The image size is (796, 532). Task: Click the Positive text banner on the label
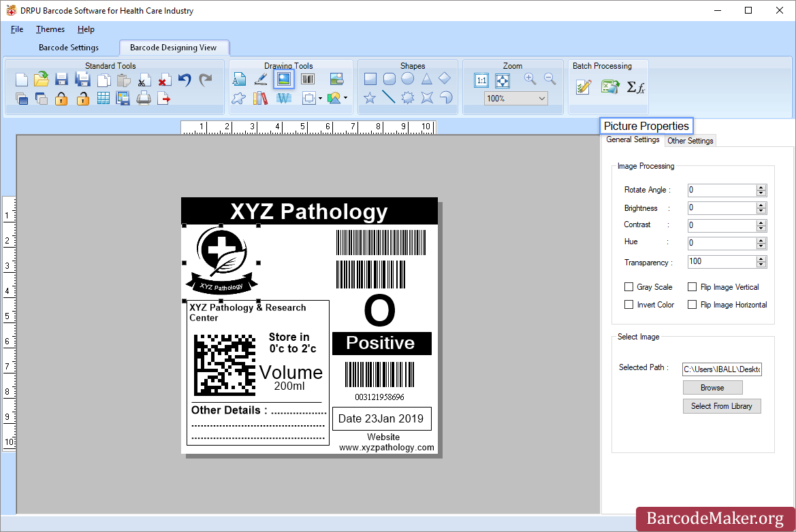[381, 344]
